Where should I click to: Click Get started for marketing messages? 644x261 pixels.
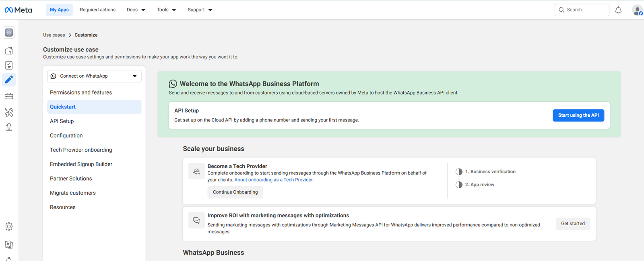pyautogui.click(x=573, y=224)
